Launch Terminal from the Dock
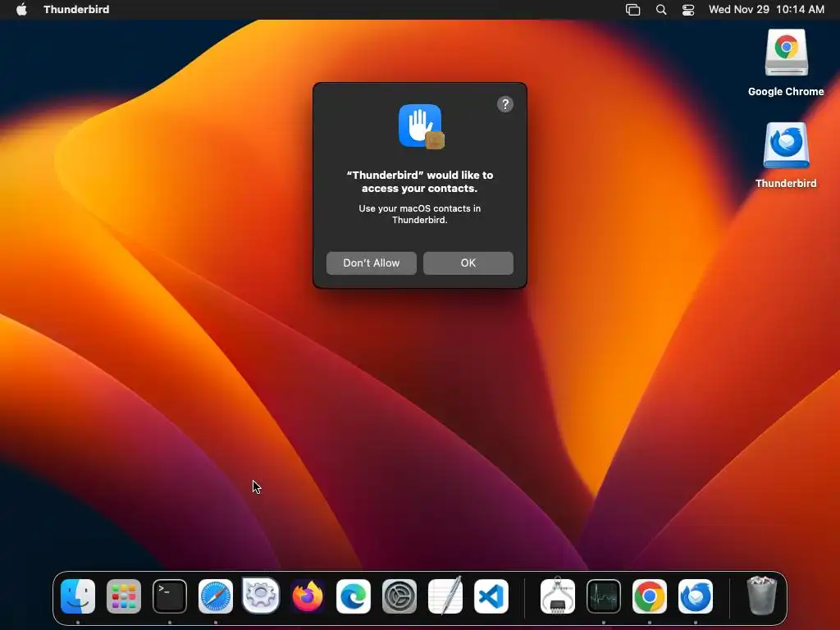The height and width of the screenshot is (630, 840). [x=170, y=596]
